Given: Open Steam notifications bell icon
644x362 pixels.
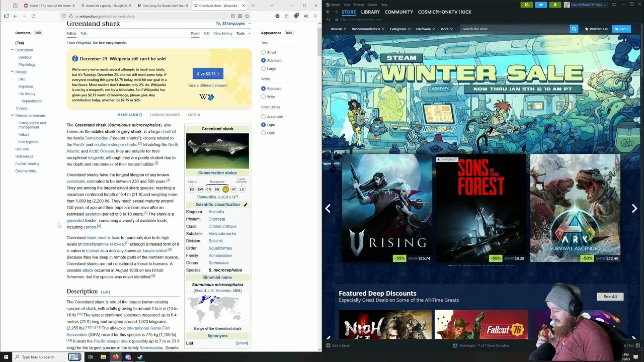Looking at the screenshot, I should (x=555, y=5).
